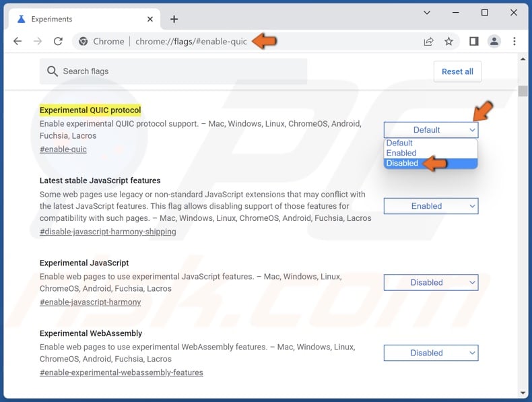Close the Experiments tab
The image size is (532, 402).
coord(150,20)
